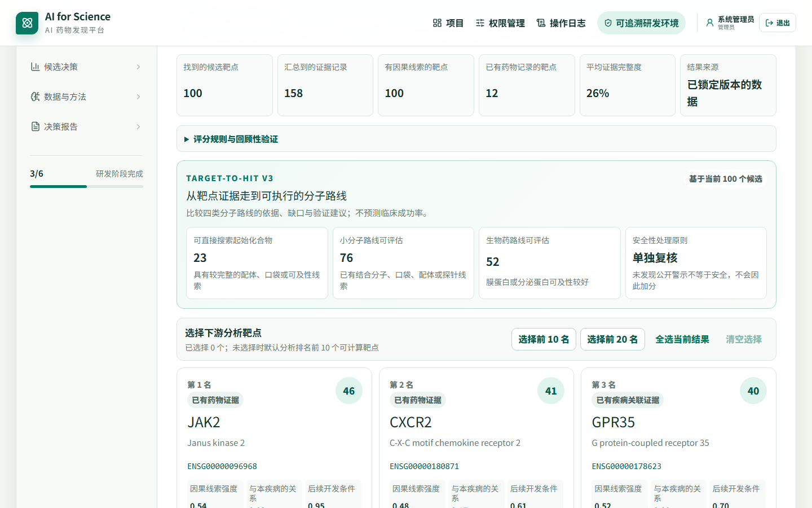
Task: Click the 可直接搜索起始化合物 23 card
Action: point(257,263)
